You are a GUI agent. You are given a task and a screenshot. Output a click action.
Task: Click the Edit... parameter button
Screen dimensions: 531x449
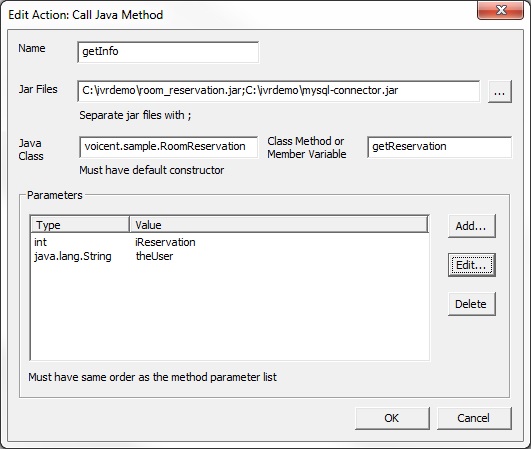(x=472, y=265)
